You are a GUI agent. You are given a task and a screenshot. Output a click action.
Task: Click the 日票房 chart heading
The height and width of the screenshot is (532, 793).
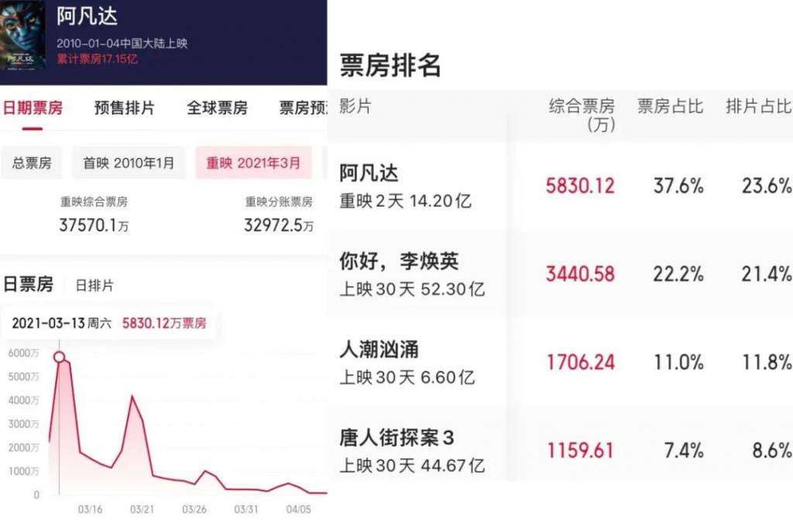click(x=29, y=284)
